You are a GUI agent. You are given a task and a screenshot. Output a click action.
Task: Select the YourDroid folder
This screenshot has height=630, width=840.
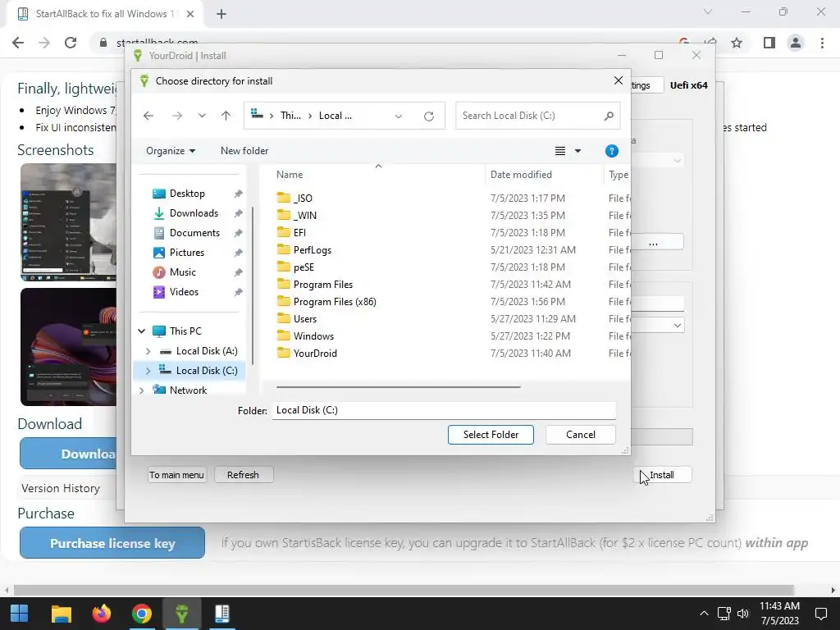tap(315, 354)
